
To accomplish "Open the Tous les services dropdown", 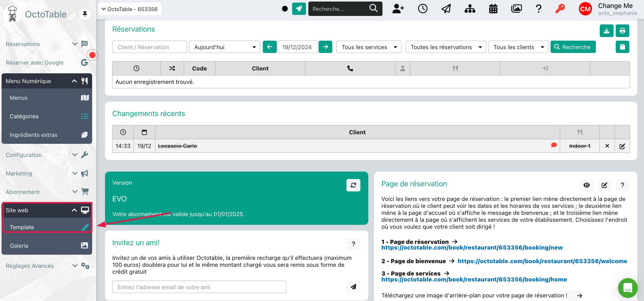I will tap(369, 47).
